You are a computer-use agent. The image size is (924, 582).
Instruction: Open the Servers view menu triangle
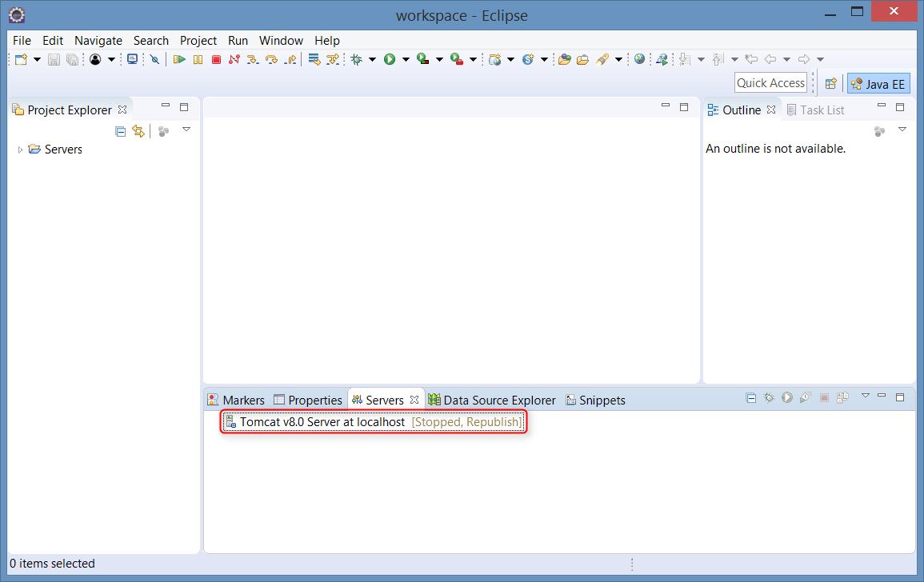click(865, 396)
